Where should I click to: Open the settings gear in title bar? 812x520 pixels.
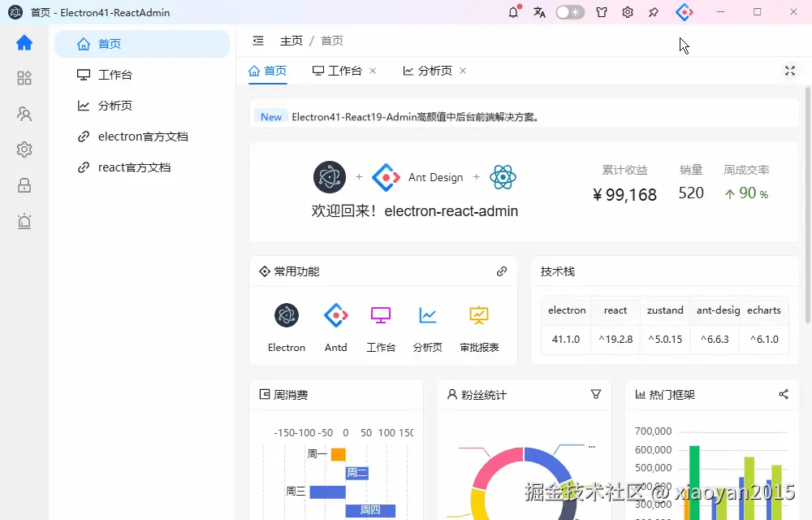tap(628, 12)
